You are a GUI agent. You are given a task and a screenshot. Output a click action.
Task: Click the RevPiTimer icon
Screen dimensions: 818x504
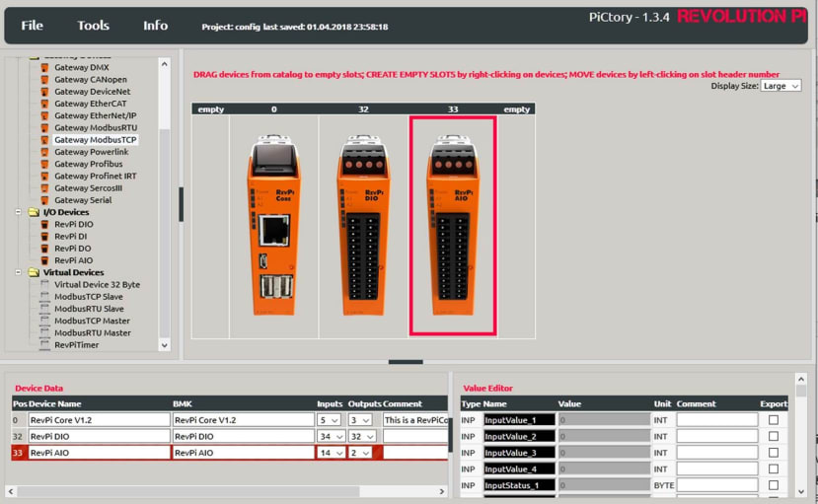click(44, 344)
